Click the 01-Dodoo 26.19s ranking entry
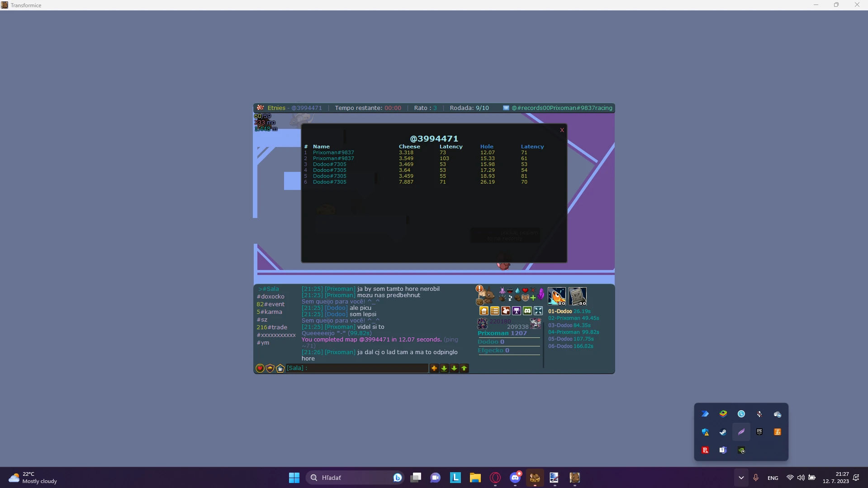Viewport: 868px width, 488px height. tap(569, 312)
